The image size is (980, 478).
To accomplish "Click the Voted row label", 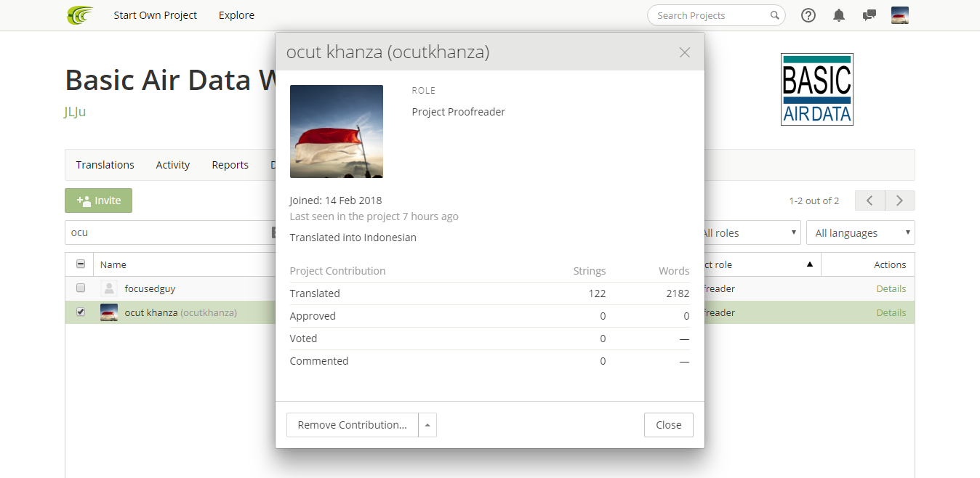I will click(303, 339).
